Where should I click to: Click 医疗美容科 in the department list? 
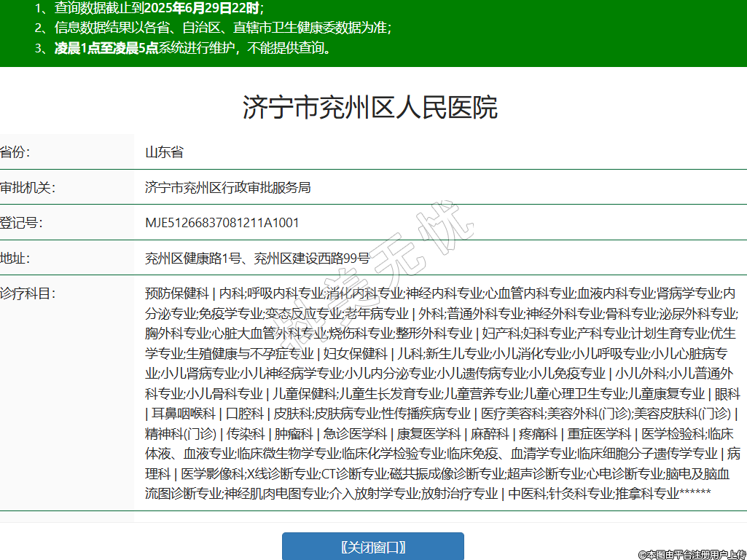pos(511,414)
